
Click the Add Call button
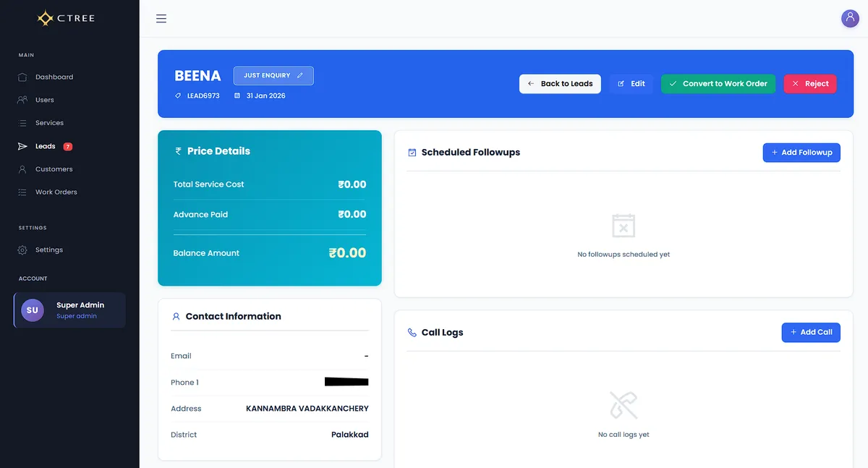[811, 333]
